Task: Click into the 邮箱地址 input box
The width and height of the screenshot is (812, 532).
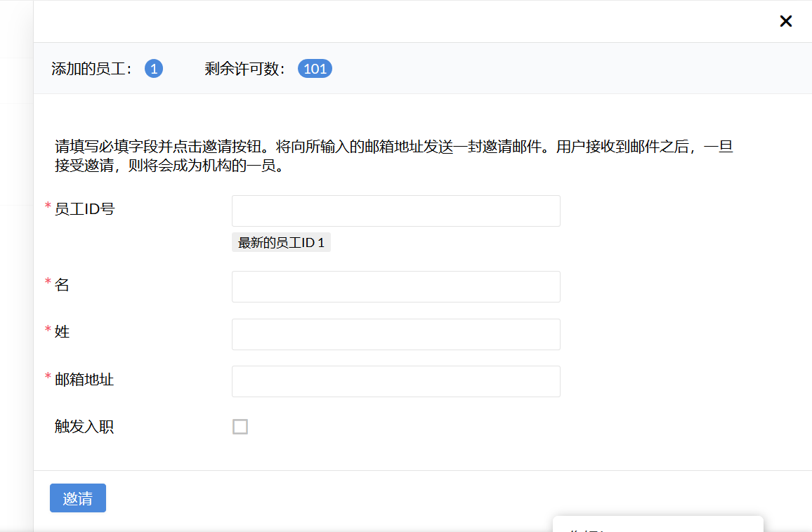Action: [395, 381]
